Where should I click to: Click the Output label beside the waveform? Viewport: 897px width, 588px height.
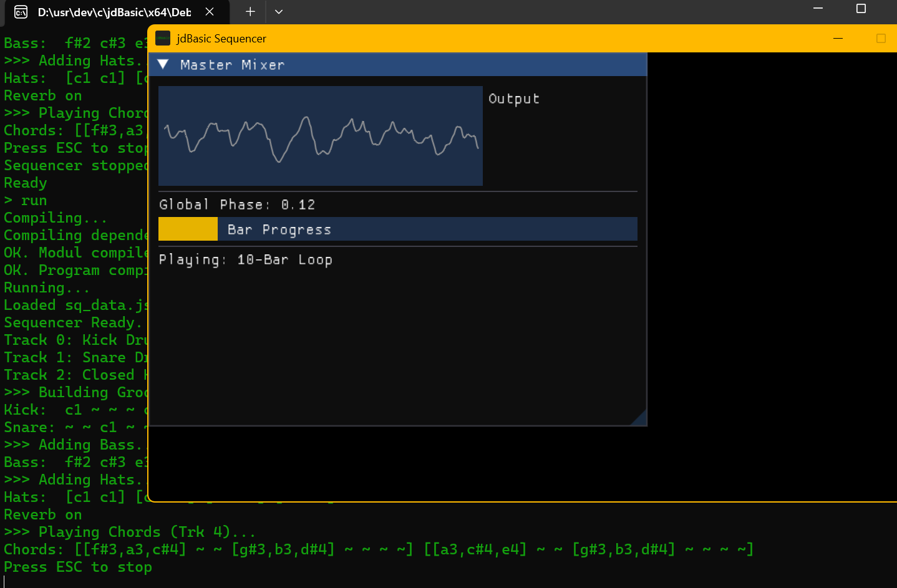point(513,99)
